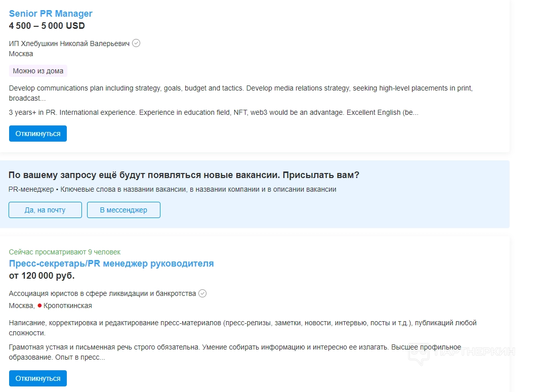Apply to Senior PR Manager via Откликнуться
This screenshot has height=392, width=541.
pos(38,134)
